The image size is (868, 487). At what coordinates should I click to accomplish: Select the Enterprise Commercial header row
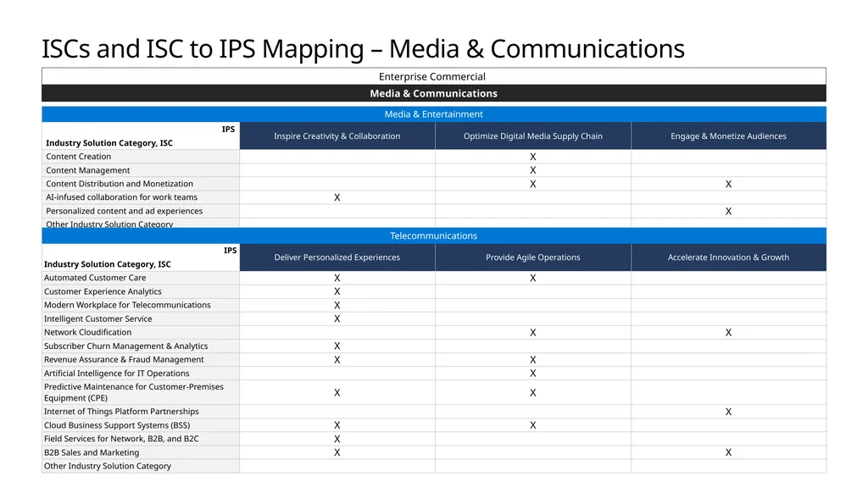point(434,76)
